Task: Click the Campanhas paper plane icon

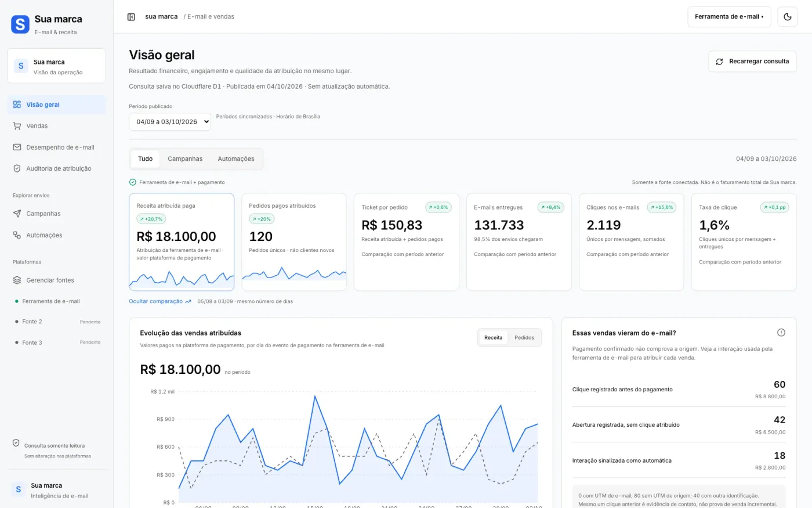Action: (x=17, y=214)
